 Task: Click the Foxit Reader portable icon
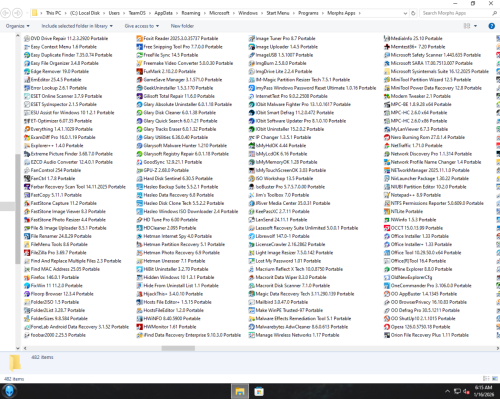[139, 38]
